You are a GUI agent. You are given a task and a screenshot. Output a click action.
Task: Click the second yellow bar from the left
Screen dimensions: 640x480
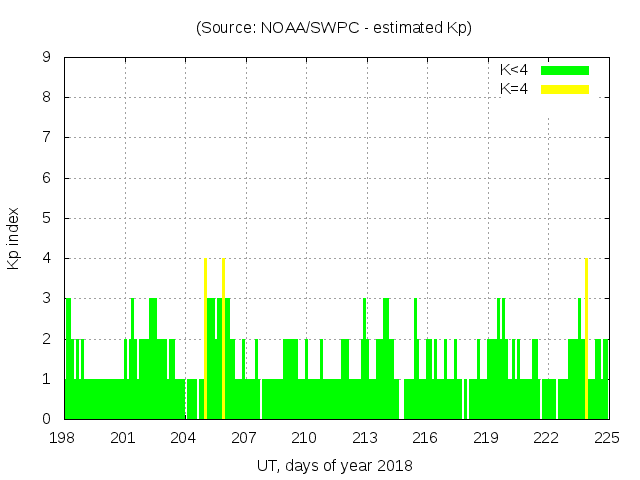223,340
